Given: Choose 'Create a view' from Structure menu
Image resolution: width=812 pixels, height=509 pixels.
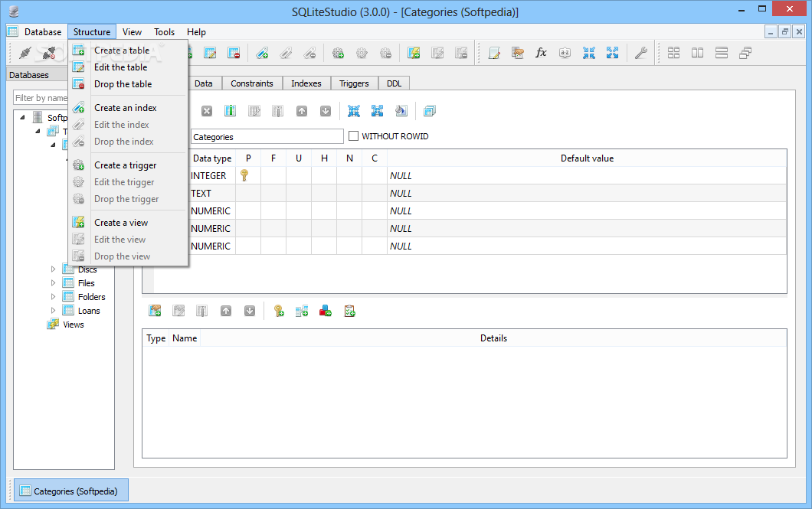Looking at the screenshot, I should pyautogui.click(x=128, y=223).
